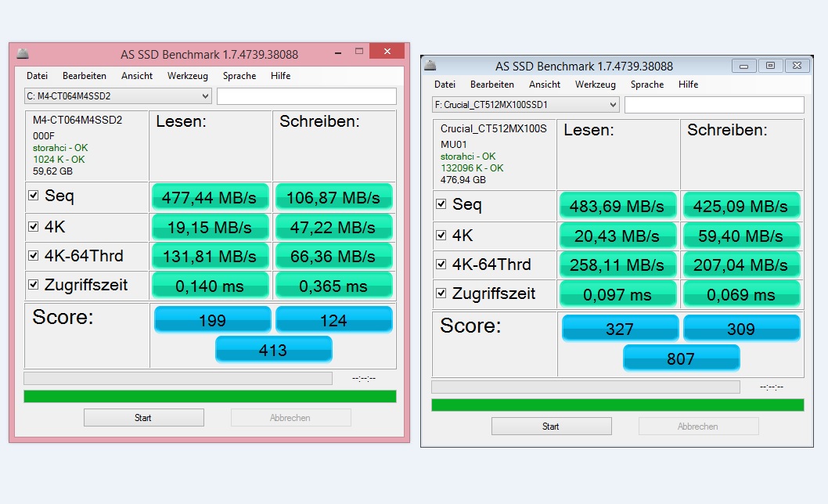Click empty text field beside Crucial drive dropdown
This screenshot has width=828, height=504.
point(714,105)
